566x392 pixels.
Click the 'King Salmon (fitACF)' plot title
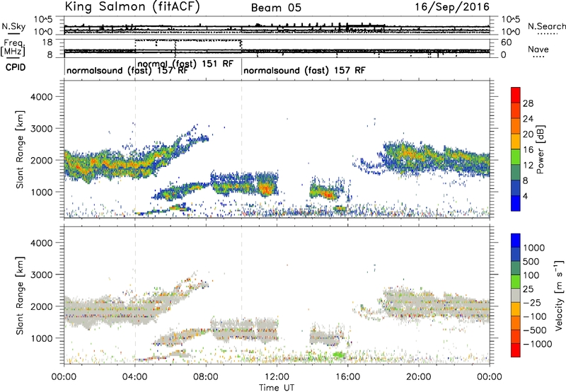(132, 7)
